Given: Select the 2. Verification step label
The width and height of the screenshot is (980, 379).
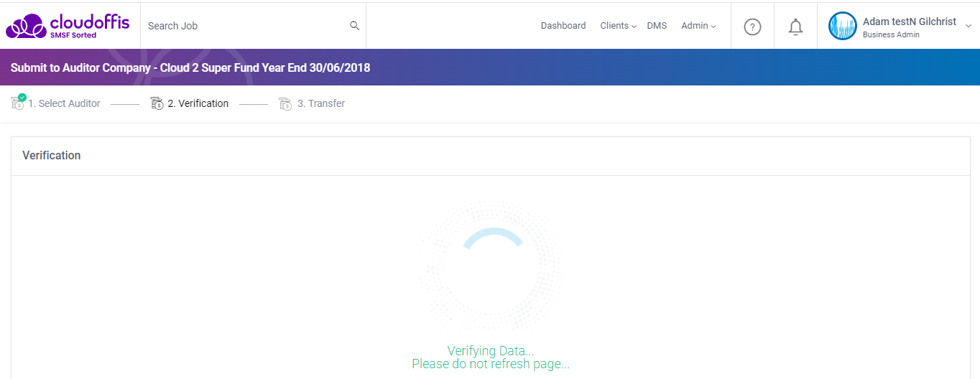Looking at the screenshot, I should click(x=198, y=104).
